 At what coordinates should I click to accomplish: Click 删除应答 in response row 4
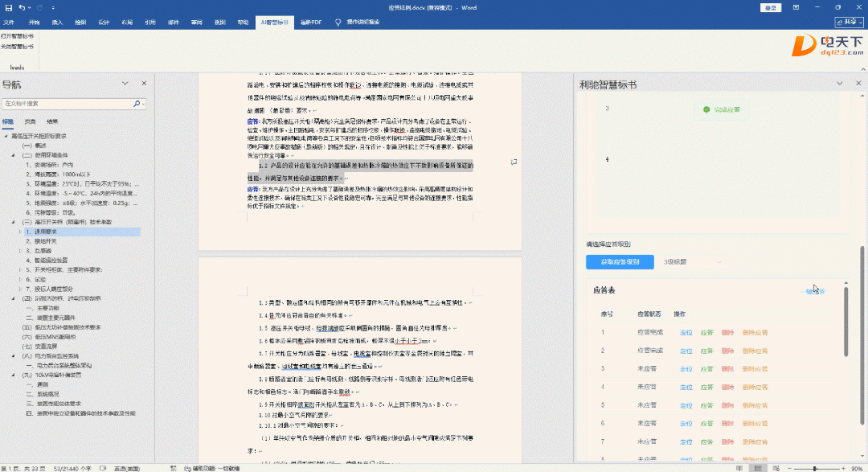coord(755,388)
